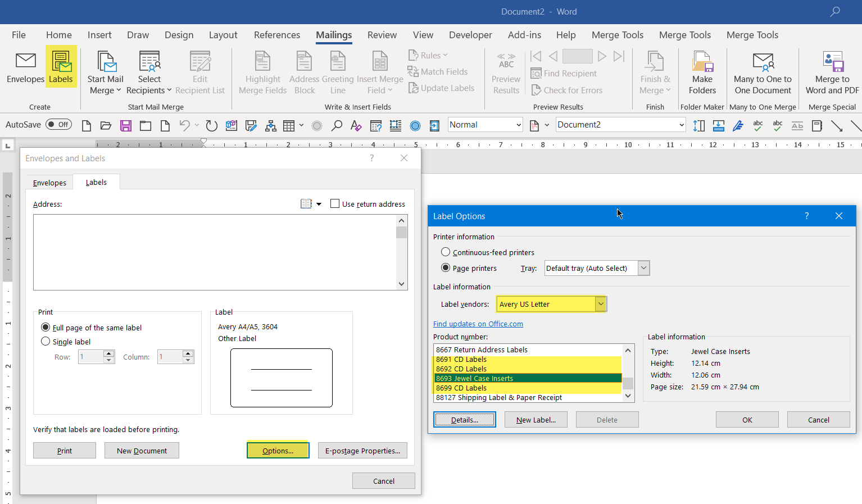Image resolution: width=862 pixels, height=504 pixels.
Task: Open the Insert ribbon tab
Action: point(99,35)
